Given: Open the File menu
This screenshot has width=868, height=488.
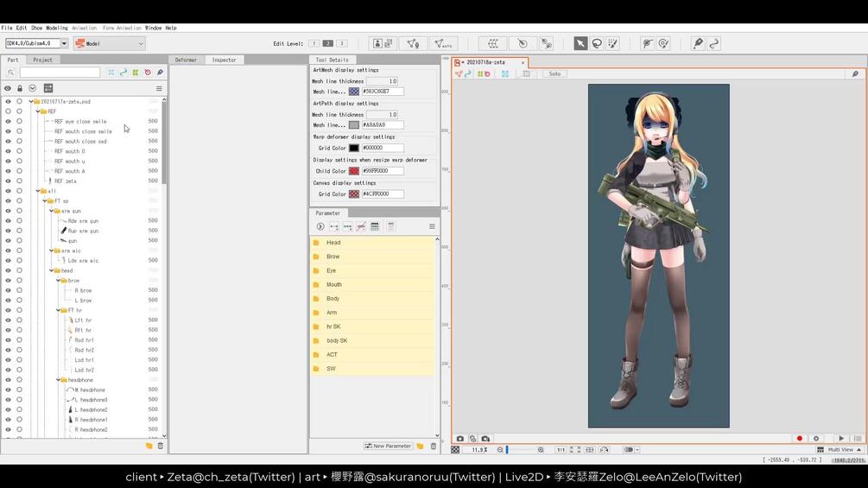Looking at the screenshot, I should [x=7, y=28].
